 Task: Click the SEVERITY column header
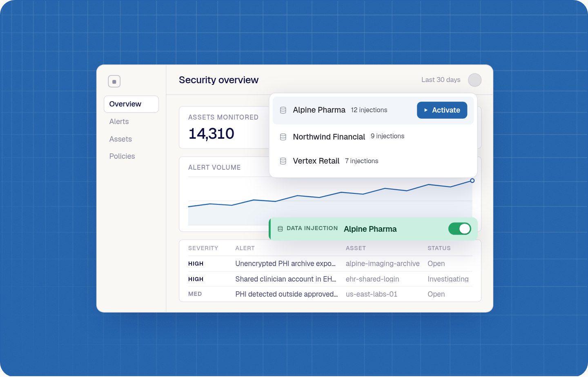coord(203,248)
